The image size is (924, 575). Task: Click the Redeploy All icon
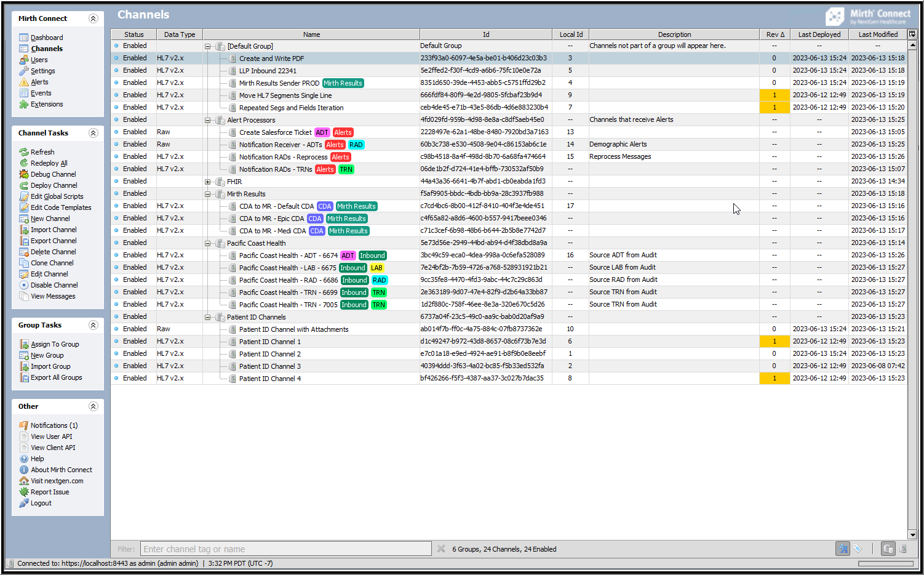24,163
